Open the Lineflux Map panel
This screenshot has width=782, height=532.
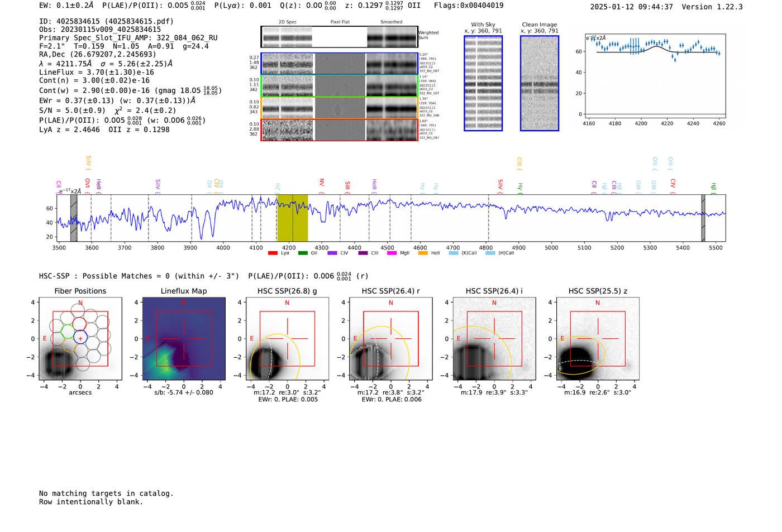[x=184, y=338]
